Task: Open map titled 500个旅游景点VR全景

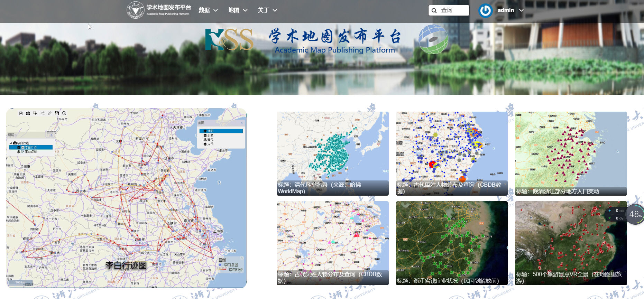Action: pos(571,243)
